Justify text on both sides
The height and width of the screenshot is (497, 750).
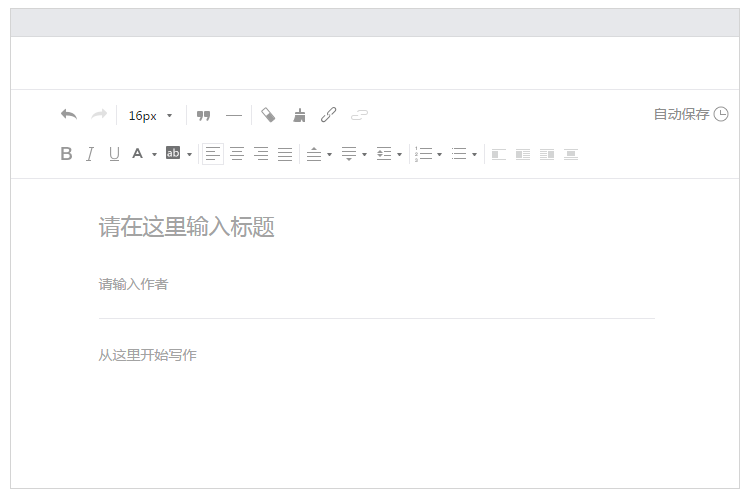[285, 154]
